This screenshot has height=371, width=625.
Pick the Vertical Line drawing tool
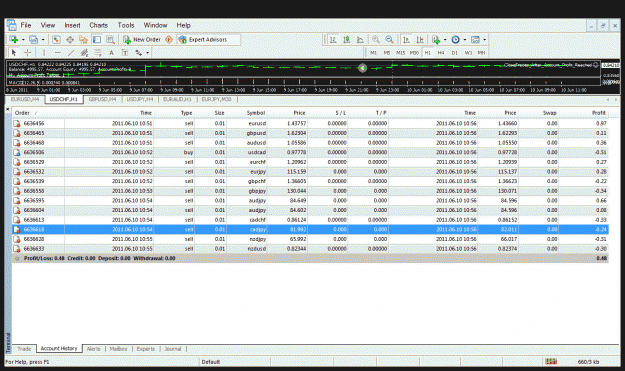(x=44, y=53)
